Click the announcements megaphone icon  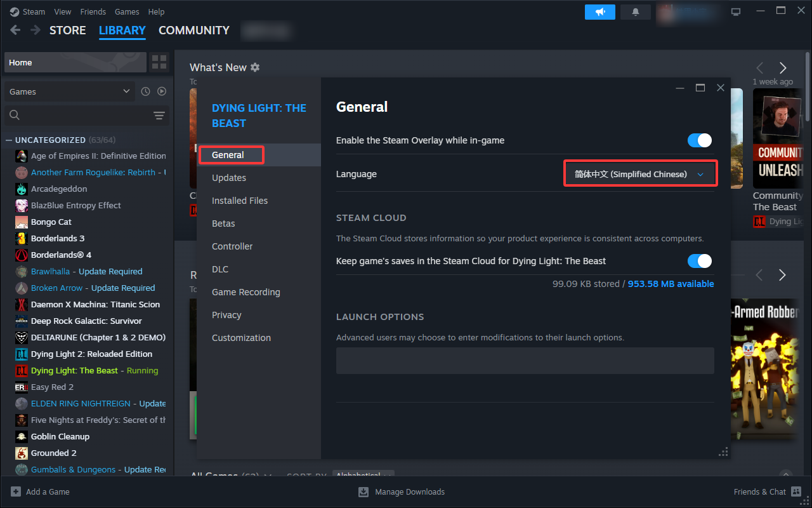[x=599, y=12]
